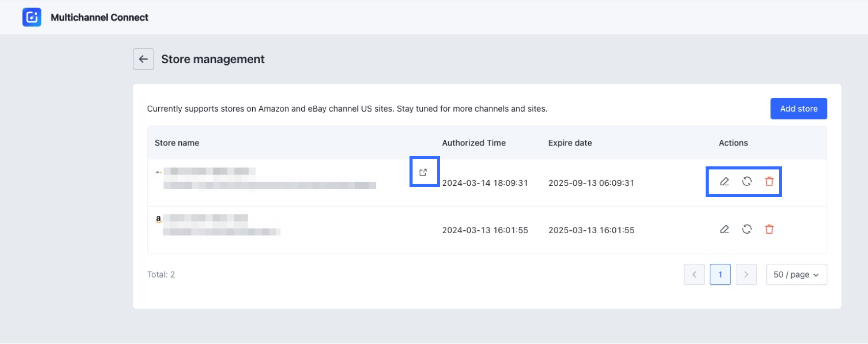Select page 1 in pagination
This screenshot has width=868, height=344.
pyautogui.click(x=720, y=275)
